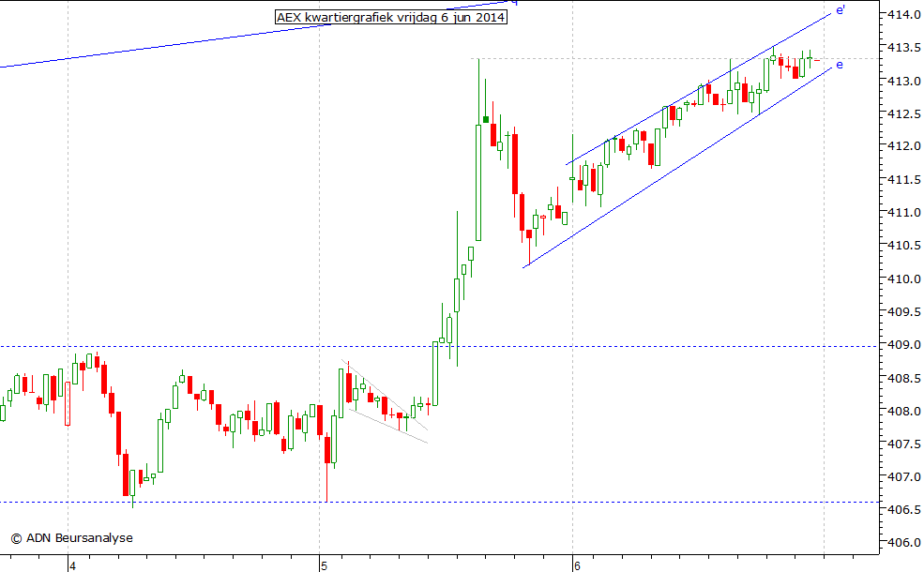Click date label '5' on time axis
This screenshot has width=924, height=572.
pyautogui.click(x=325, y=566)
